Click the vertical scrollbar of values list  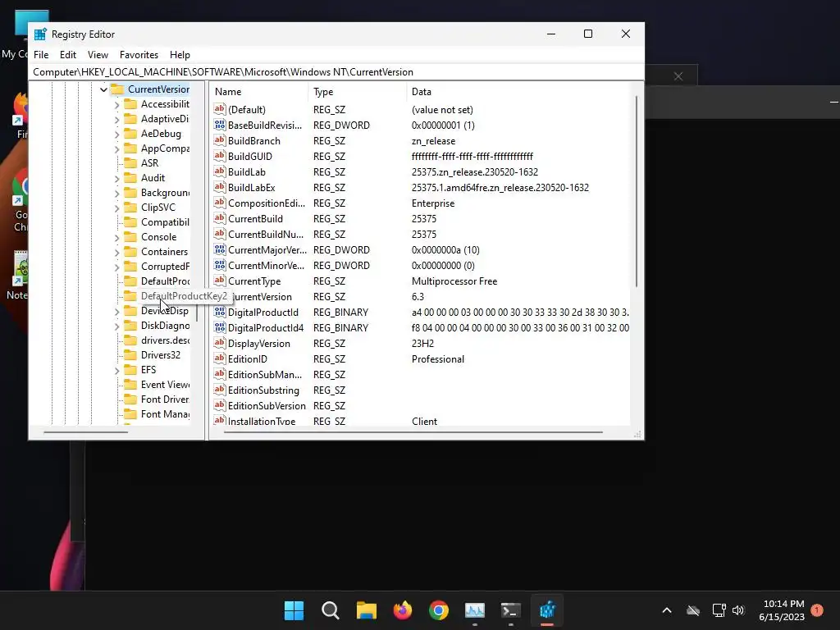[637, 191]
